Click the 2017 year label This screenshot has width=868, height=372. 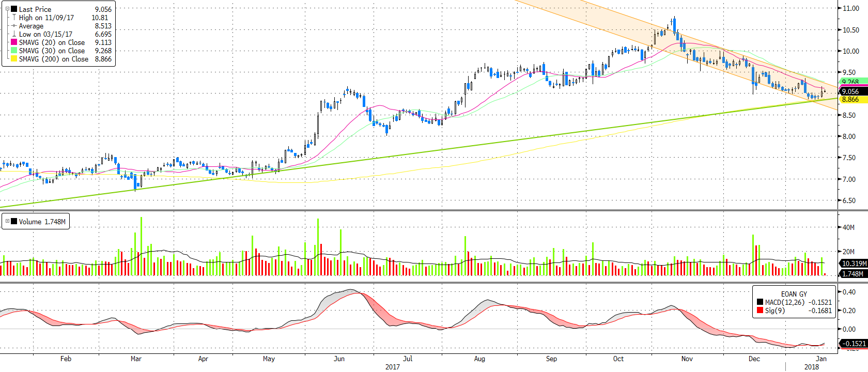pos(393,367)
